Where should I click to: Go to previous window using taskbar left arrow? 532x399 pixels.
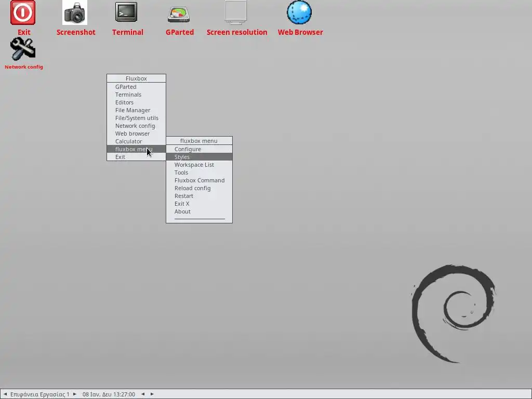[x=143, y=394]
